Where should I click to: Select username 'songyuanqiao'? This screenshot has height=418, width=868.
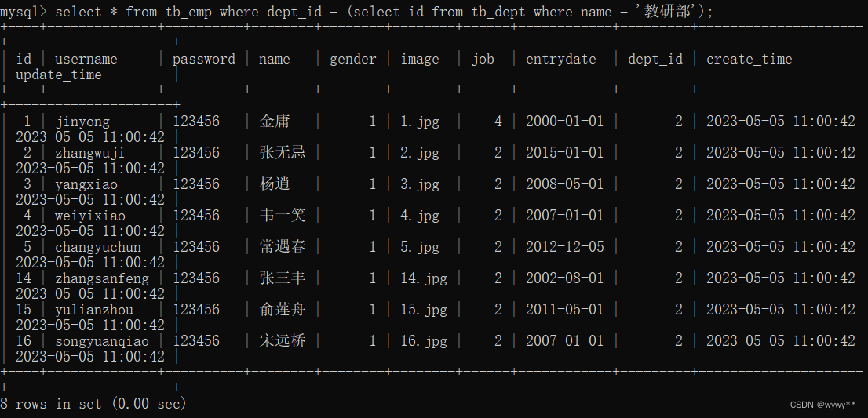(102, 341)
